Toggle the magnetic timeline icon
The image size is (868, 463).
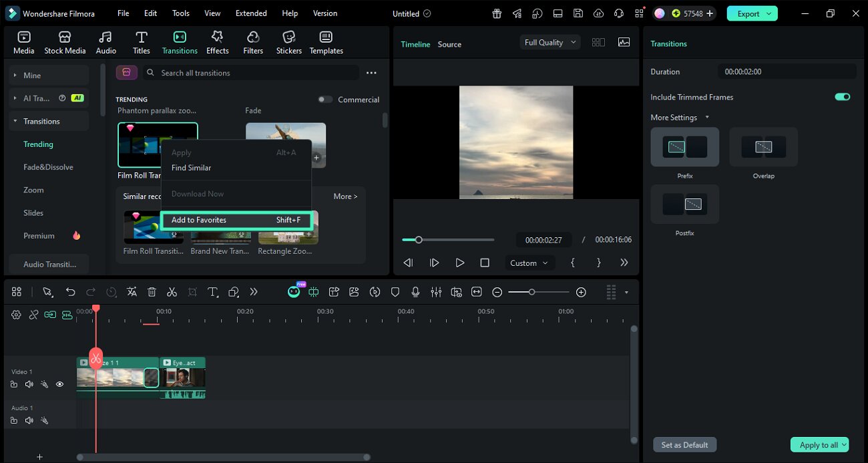pyautogui.click(x=67, y=315)
